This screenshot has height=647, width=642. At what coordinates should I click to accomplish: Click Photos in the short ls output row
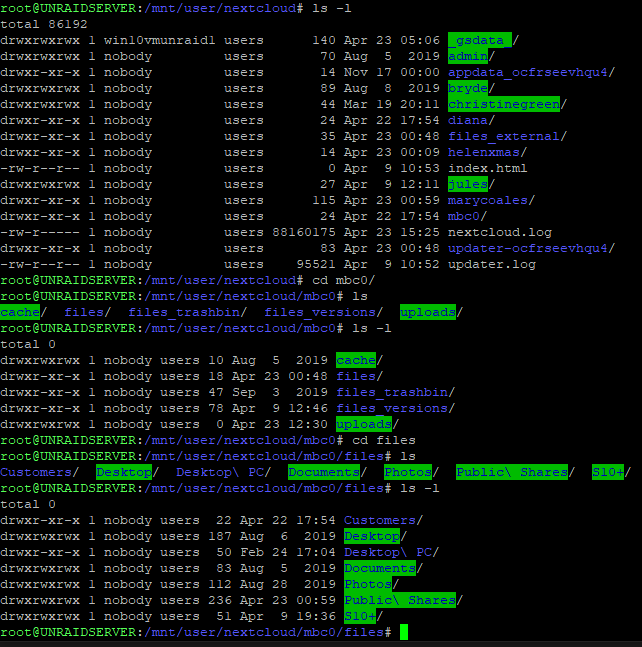(x=408, y=472)
